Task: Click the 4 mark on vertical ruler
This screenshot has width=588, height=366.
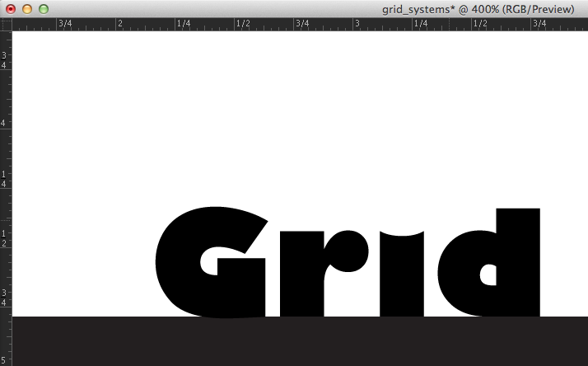Action: point(5,123)
